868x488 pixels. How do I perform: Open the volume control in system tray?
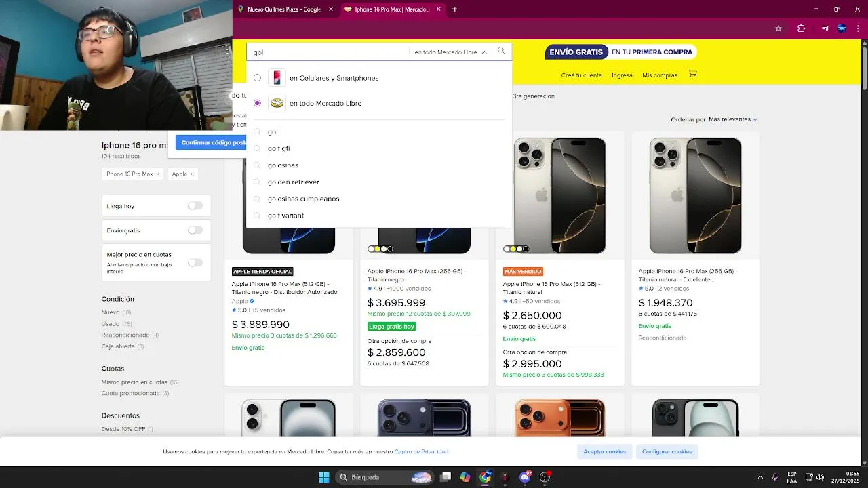click(x=820, y=477)
